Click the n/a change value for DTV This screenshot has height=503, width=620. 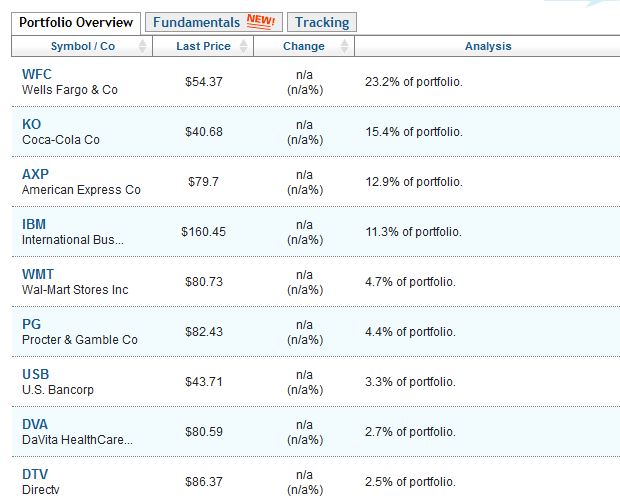[x=304, y=475]
